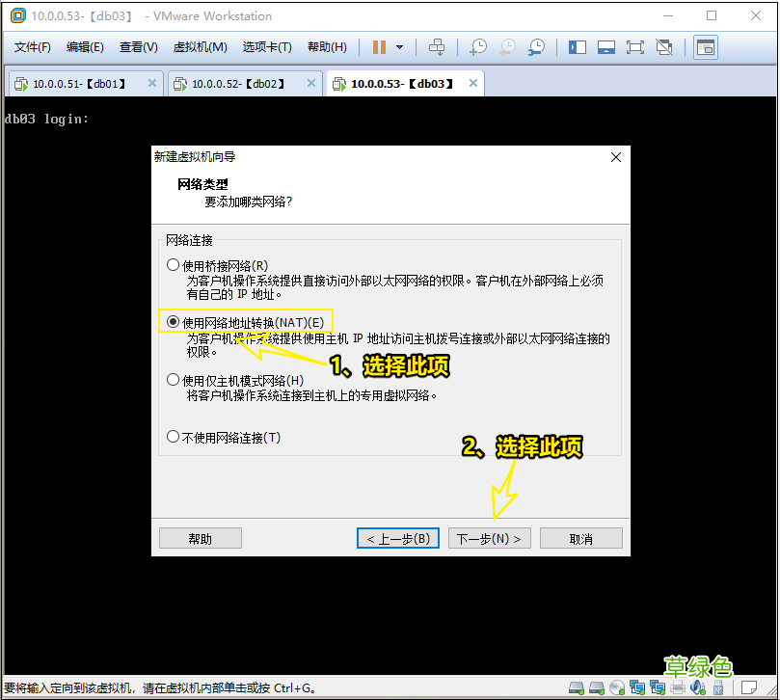Click the window resize grip in status bar
Image resolution: width=780 pixels, height=700 pixels.
(x=770, y=689)
